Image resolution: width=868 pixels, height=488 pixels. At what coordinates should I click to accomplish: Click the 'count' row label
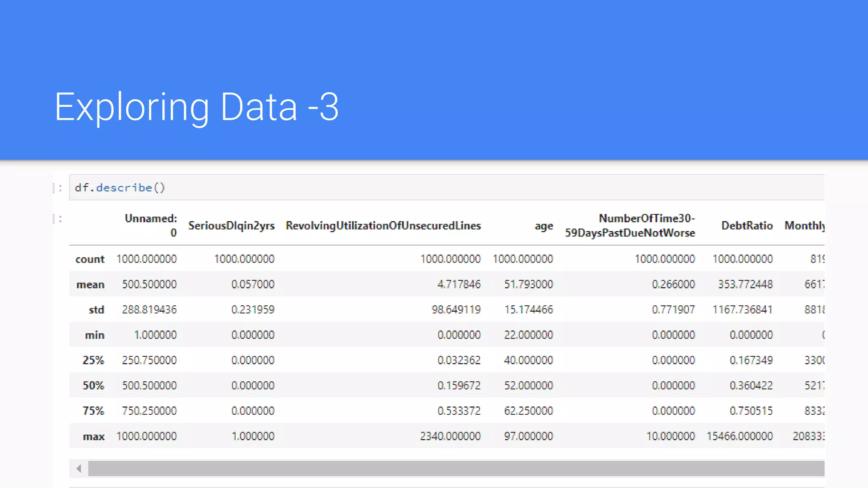(90, 259)
